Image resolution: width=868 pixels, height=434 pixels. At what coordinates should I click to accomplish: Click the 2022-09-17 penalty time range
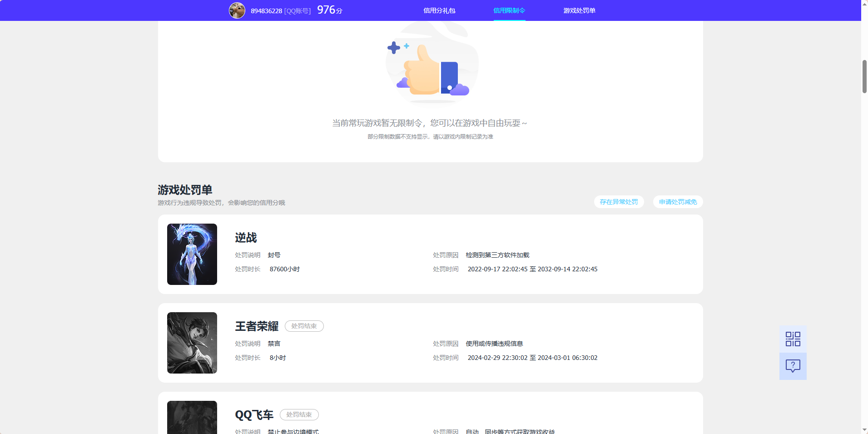[x=532, y=269]
